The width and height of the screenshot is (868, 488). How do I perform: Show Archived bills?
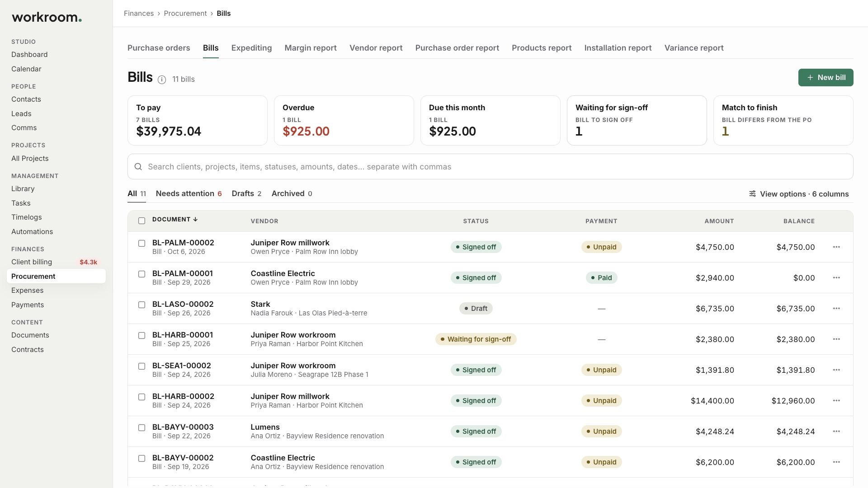pyautogui.click(x=292, y=194)
